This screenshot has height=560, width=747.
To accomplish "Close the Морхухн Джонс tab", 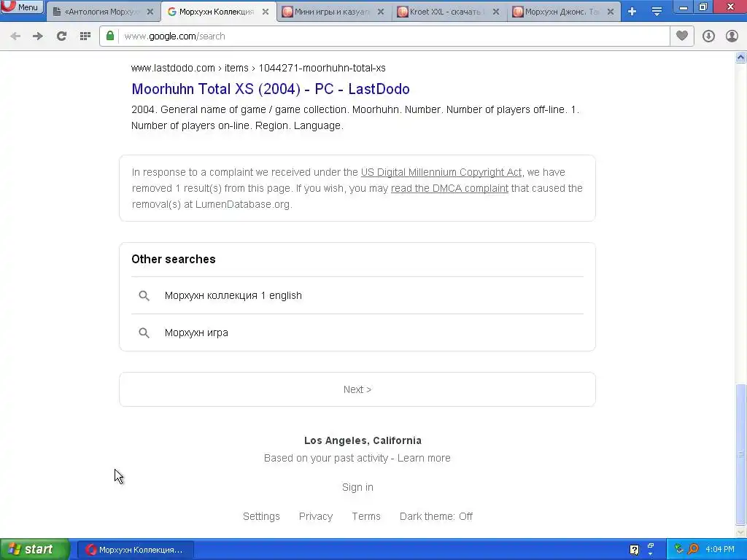I will tap(611, 12).
